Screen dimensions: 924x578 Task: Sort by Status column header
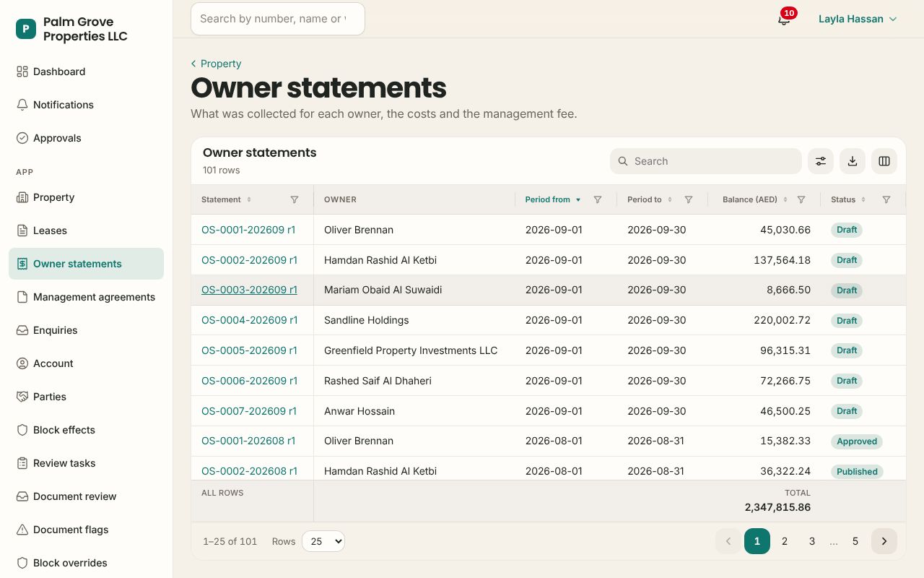[x=848, y=199]
